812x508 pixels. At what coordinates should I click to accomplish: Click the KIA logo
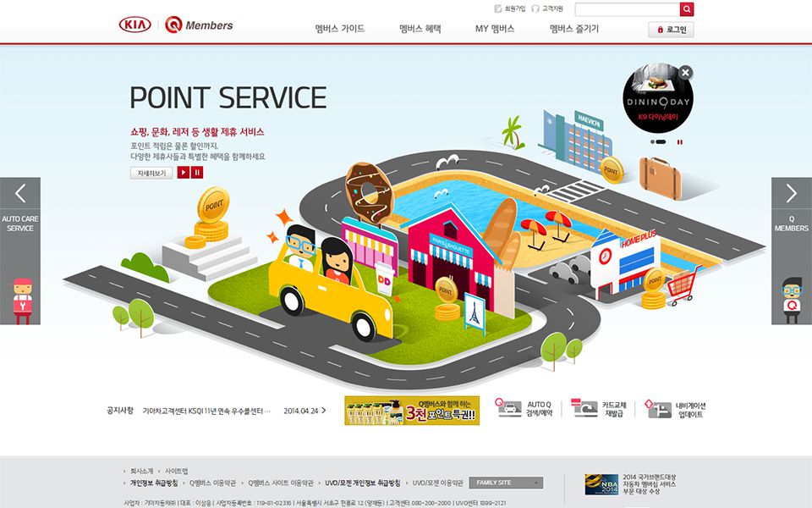coord(135,25)
